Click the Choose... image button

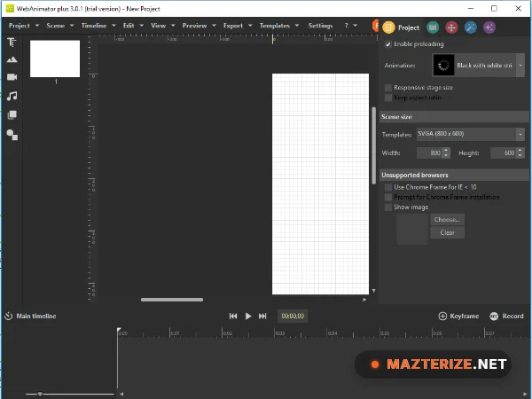tap(447, 220)
